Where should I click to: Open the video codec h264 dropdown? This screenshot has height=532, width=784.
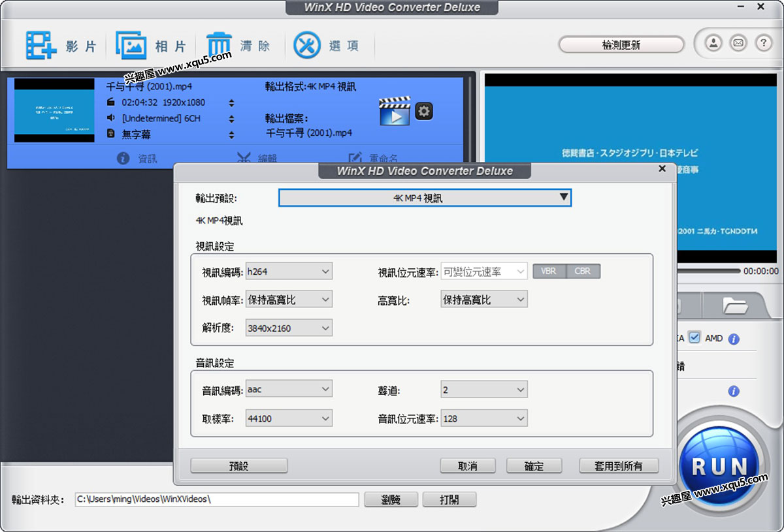point(289,271)
